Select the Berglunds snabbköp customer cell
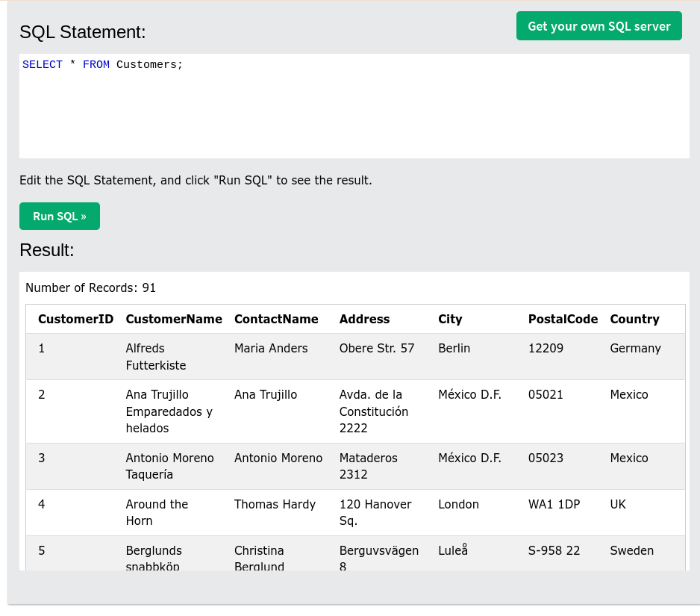 [x=174, y=554]
